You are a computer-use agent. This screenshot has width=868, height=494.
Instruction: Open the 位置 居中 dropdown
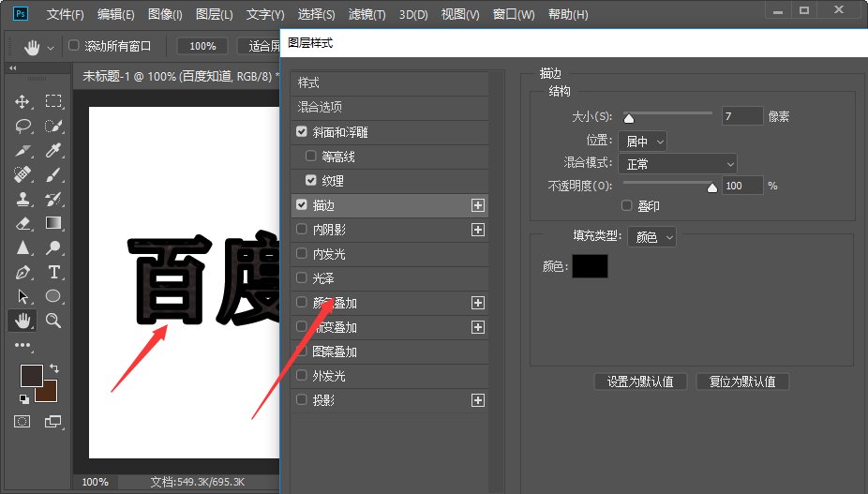(643, 142)
